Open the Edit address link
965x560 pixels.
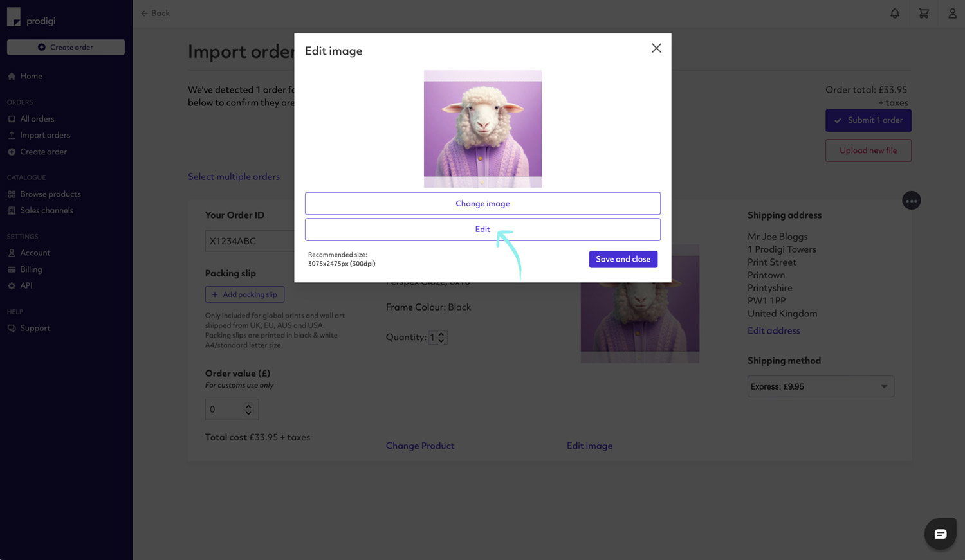point(773,330)
